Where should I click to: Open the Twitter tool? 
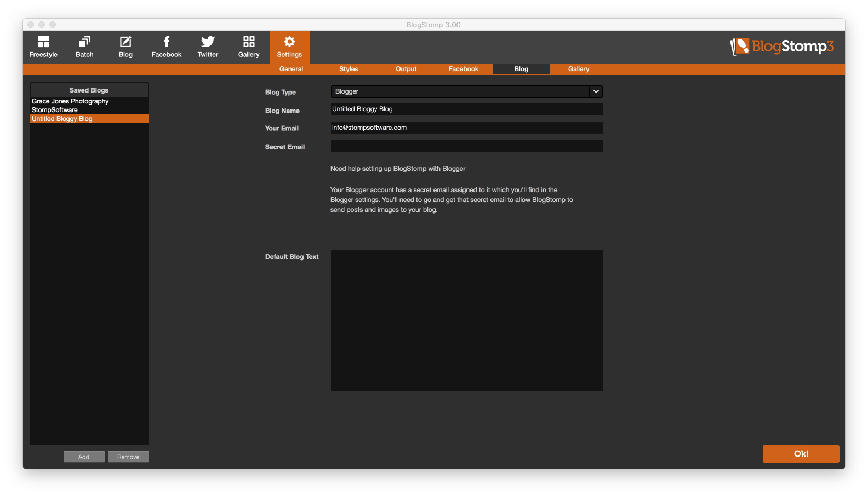pyautogui.click(x=208, y=47)
